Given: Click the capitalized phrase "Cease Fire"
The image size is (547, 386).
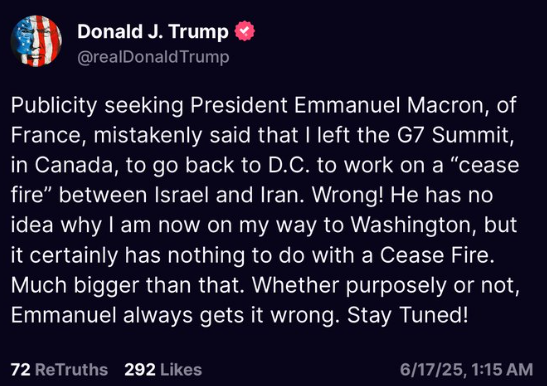Looking at the screenshot, I should click(437, 255).
